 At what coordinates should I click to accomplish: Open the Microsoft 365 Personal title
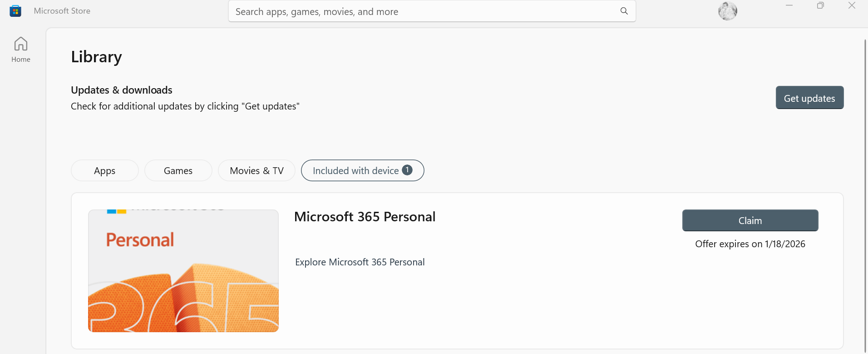(x=365, y=217)
